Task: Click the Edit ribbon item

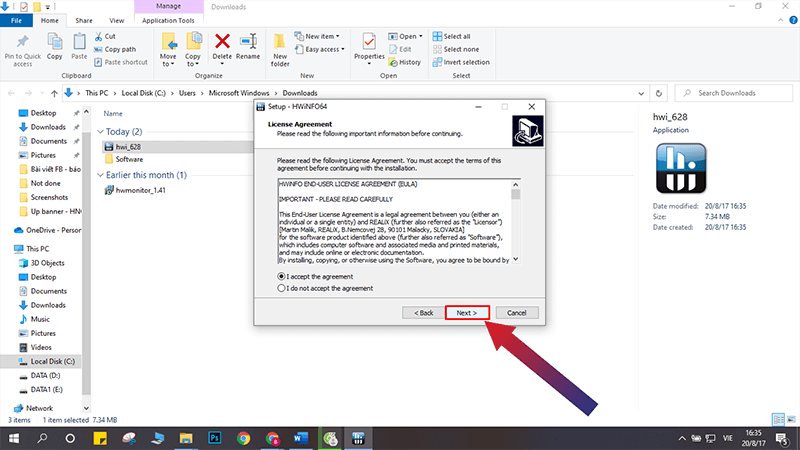Action: [401, 49]
